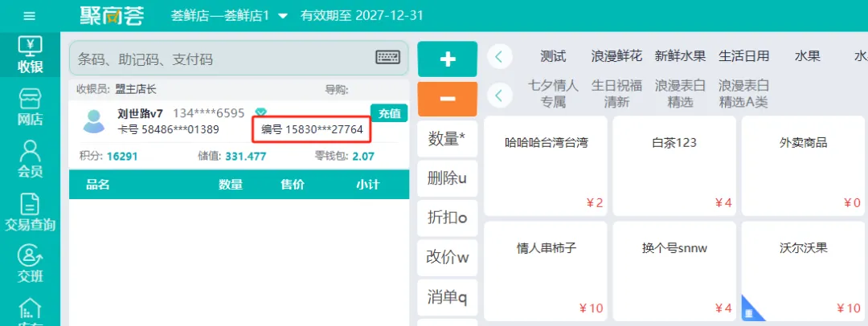Viewport: 868px width, 326px height.
Task: Click card number 卡号 58486***01389
Action: pyautogui.click(x=168, y=130)
